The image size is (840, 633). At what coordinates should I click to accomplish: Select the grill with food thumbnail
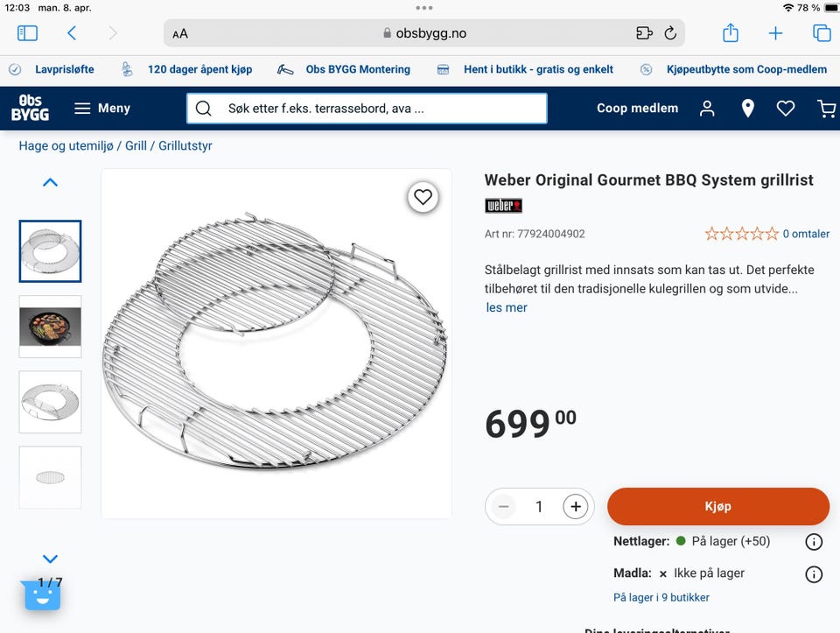[x=50, y=327]
